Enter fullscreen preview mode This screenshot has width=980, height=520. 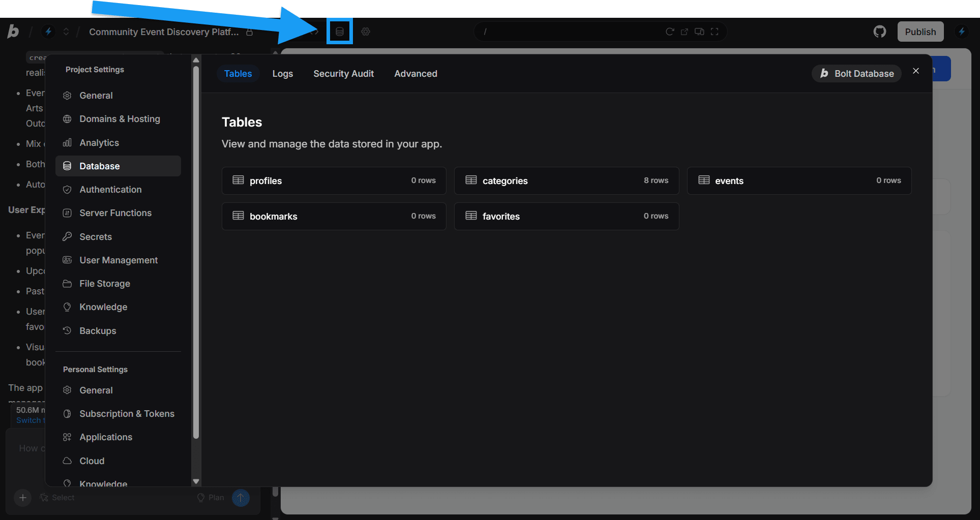715,31
